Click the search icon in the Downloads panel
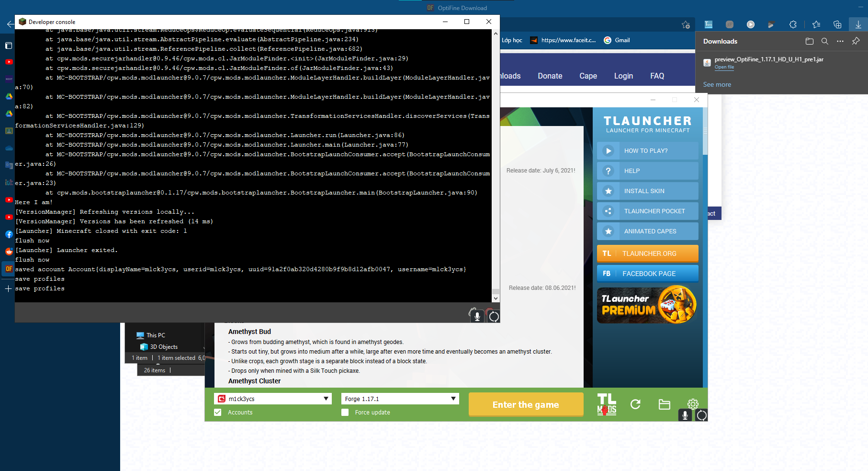The width and height of the screenshot is (868, 471). click(x=825, y=41)
